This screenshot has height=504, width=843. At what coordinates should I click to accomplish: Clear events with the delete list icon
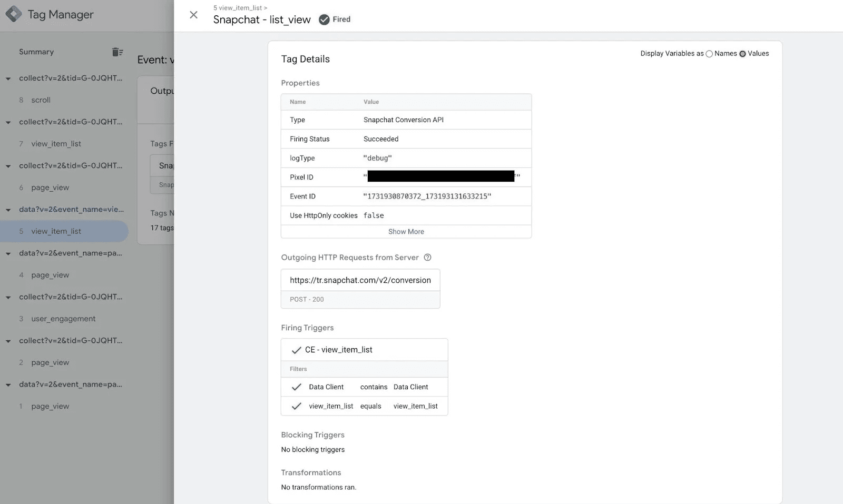117,52
